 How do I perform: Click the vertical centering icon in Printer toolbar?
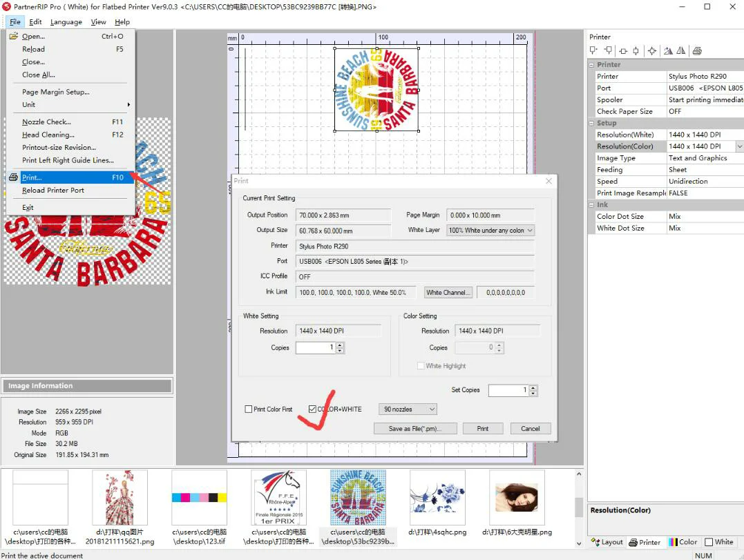(x=636, y=50)
